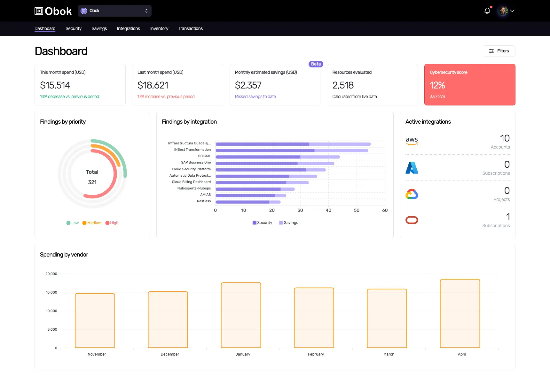The image size is (550, 392).
Task: Click the 0 Projects Google Cloud count
Action: coord(502,194)
